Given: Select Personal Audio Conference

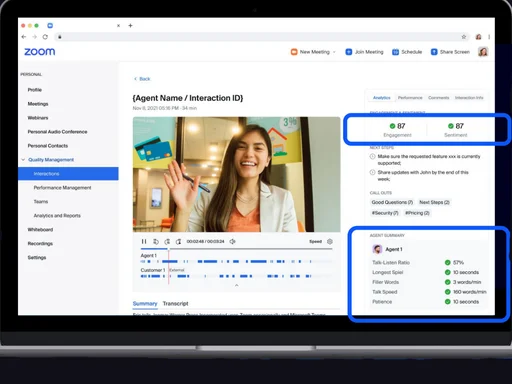Looking at the screenshot, I should (57, 132).
